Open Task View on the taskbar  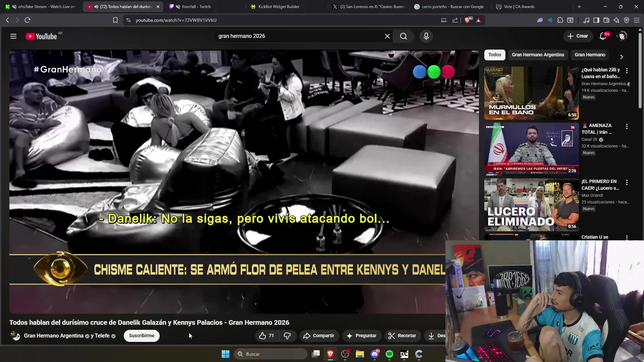pyautogui.click(x=316, y=354)
